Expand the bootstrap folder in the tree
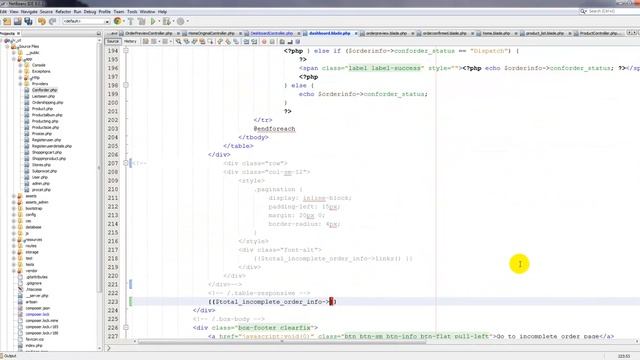The image size is (640, 360). coord(14,209)
